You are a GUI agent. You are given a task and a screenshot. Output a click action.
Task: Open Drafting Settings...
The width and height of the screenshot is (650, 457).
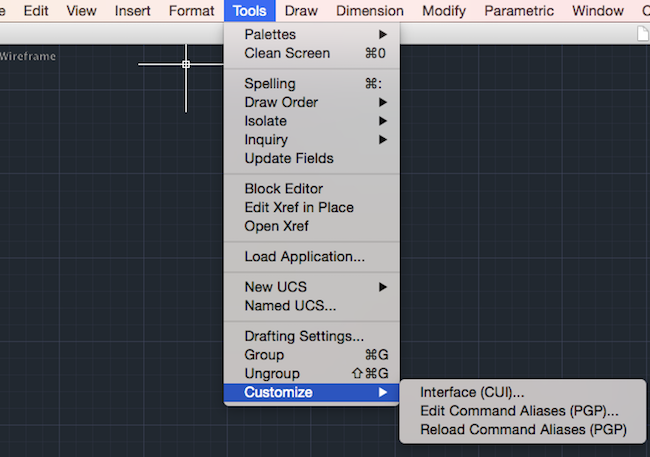tap(312, 336)
